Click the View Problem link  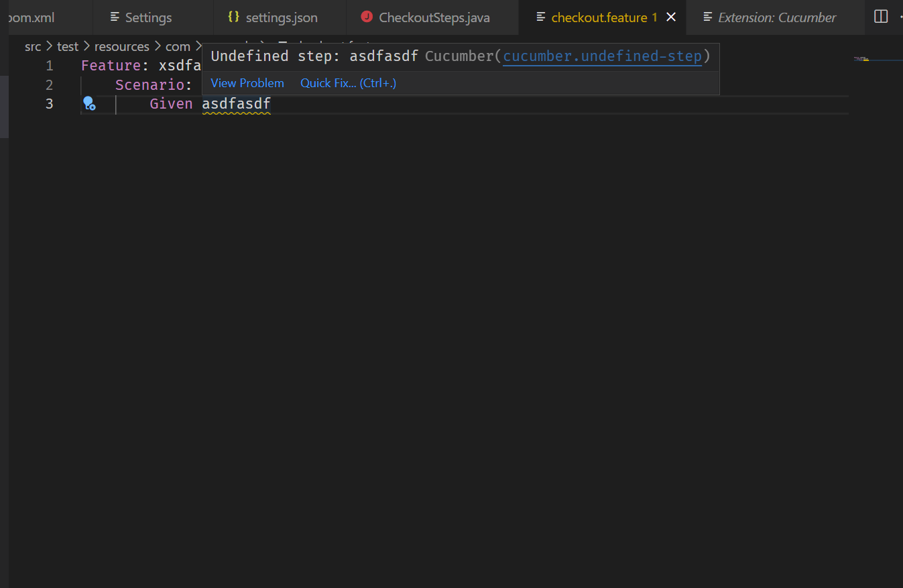tap(247, 83)
